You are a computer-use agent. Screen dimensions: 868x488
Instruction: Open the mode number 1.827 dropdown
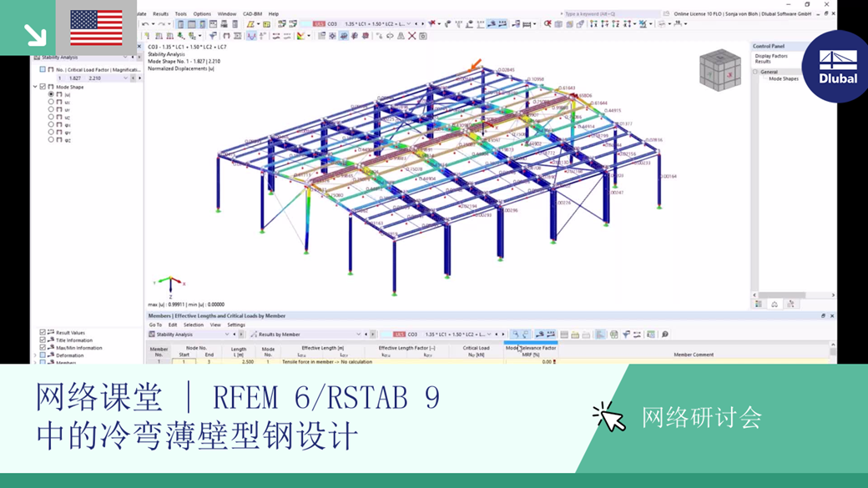126,78
